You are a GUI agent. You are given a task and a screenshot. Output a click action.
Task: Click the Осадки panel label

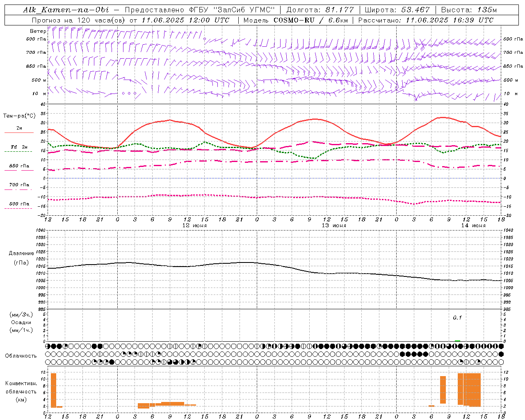point(21,322)
